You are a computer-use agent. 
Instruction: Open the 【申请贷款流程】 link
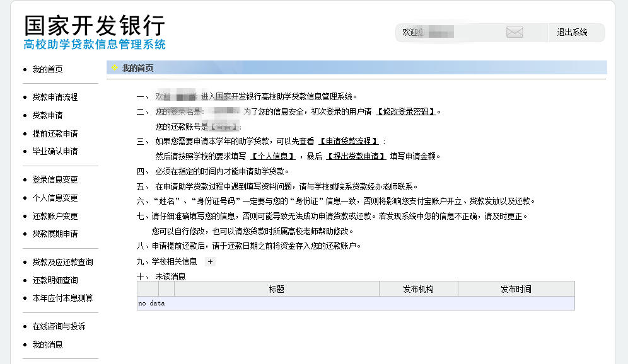tap(348, 141)
